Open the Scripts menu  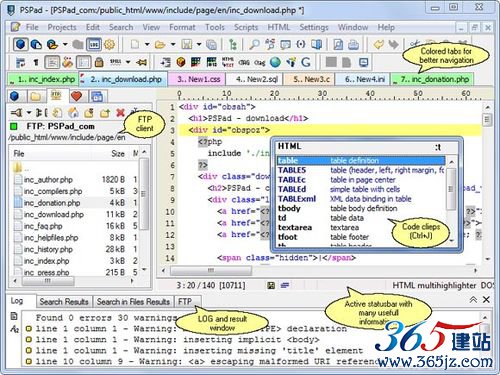246,27
